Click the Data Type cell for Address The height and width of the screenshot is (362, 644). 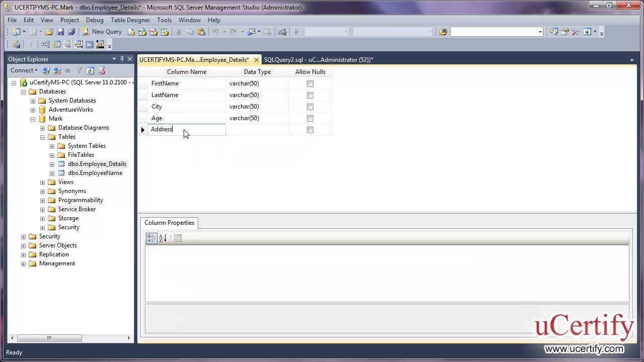(x=257, y=130)
